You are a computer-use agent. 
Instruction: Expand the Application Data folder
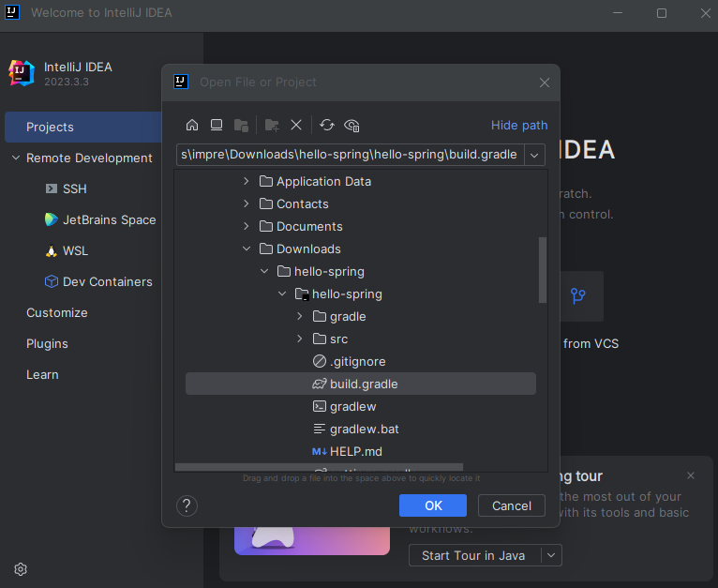point(247,182)
